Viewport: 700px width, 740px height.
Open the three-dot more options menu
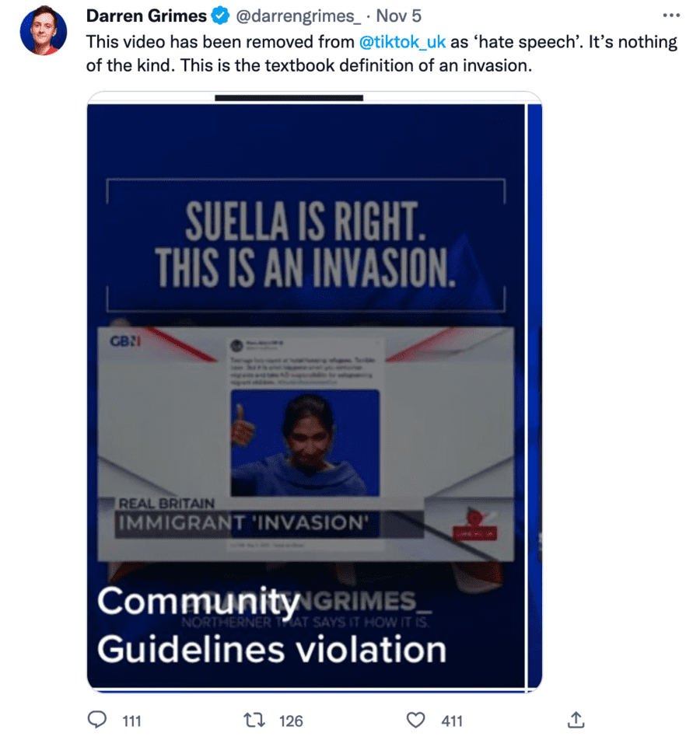671,16
